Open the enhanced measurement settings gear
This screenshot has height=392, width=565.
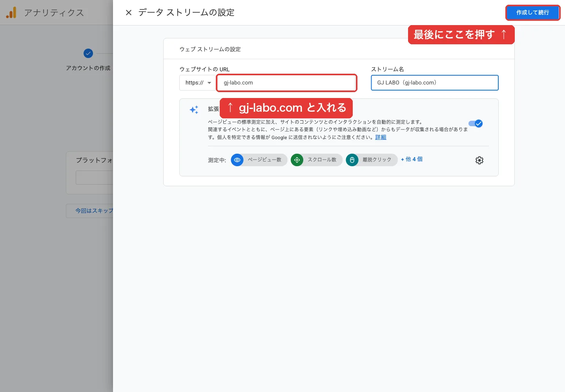tap(479, 160)
